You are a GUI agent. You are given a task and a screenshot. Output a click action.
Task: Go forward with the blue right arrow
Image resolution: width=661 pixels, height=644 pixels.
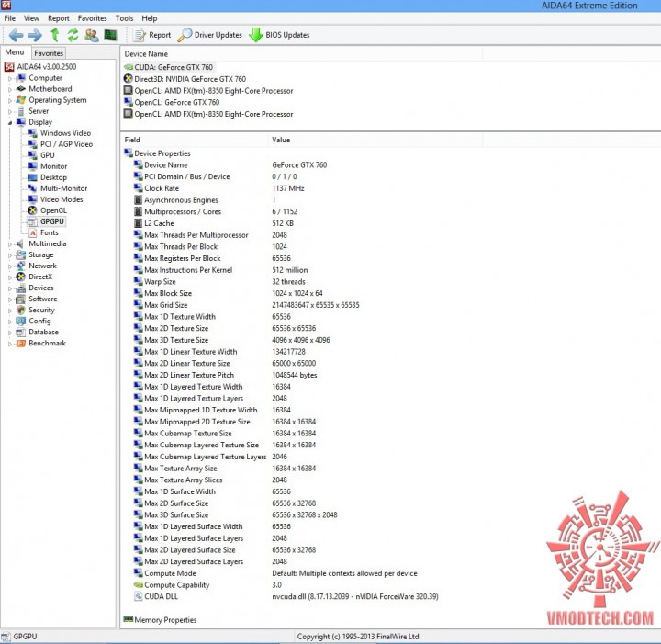pyautogui.click(x=35, y=35)
